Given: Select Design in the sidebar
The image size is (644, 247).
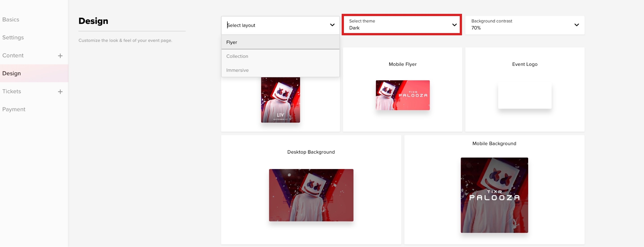Looking at the screenshot, I should [x=34, y=73].
